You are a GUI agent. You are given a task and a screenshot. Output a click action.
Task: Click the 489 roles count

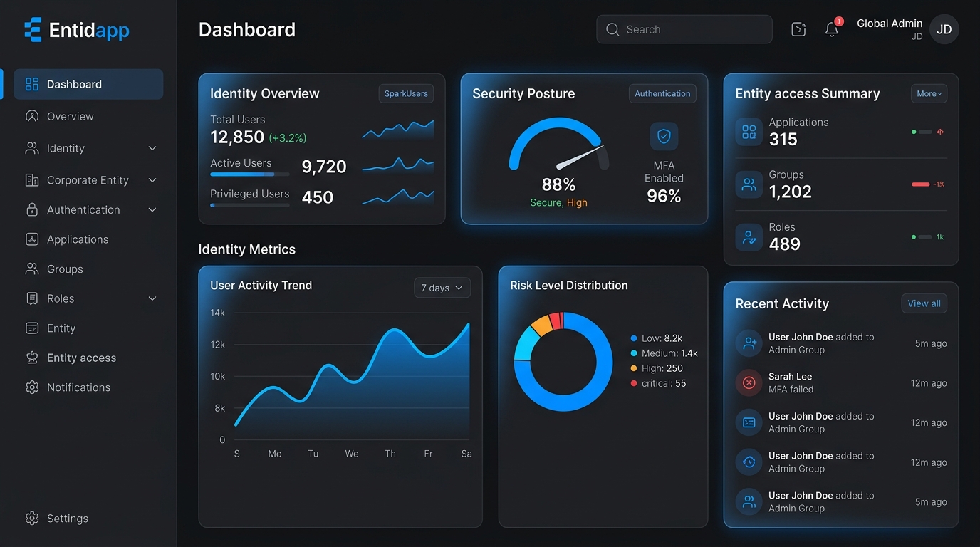(x=785, y=244)
